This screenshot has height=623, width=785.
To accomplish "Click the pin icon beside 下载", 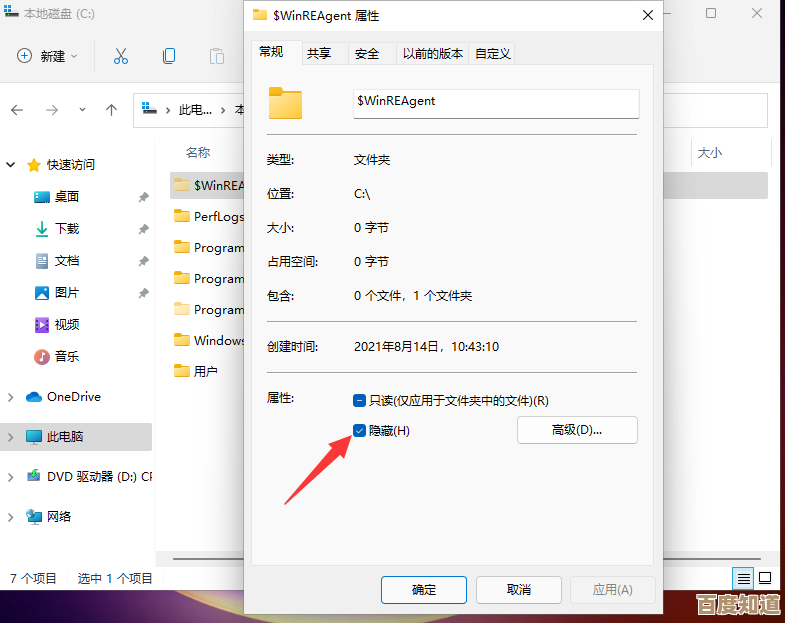I will coord(144,229).
